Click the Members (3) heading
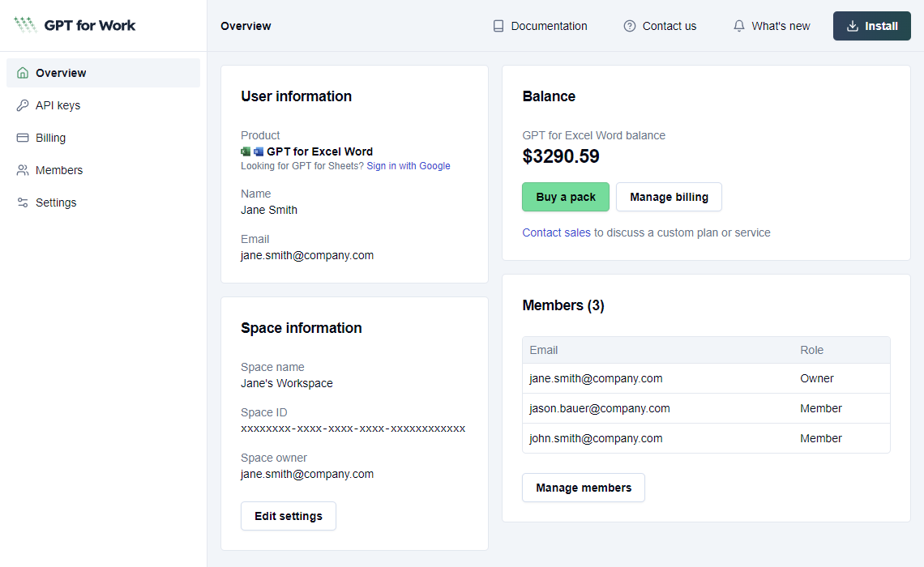This screenshot has width=924, height=567. (x=563, y=305)
